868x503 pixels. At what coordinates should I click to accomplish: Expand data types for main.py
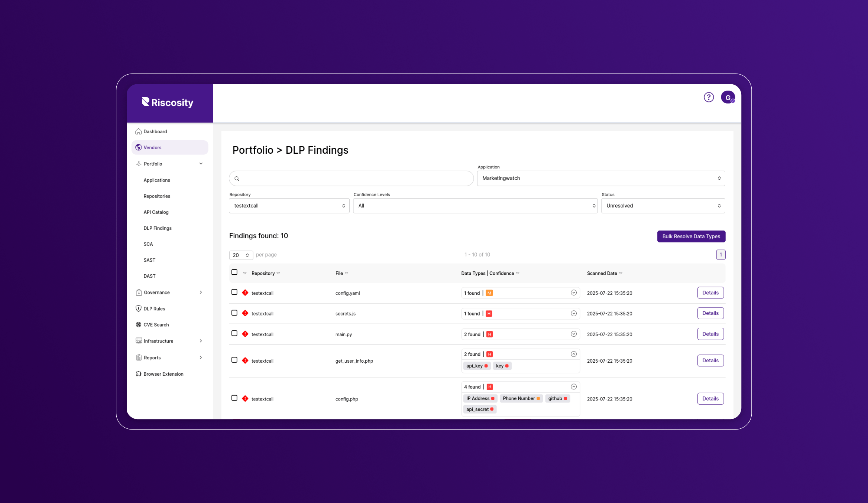pyautogui.click(x=574, y=334)
